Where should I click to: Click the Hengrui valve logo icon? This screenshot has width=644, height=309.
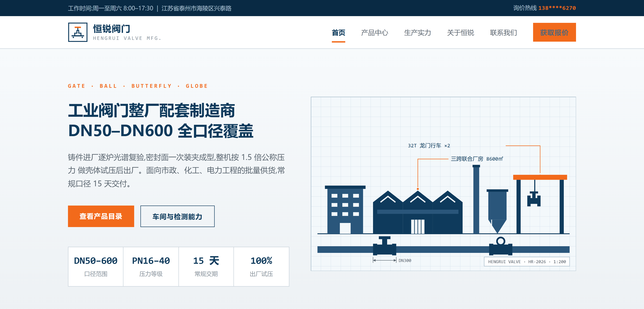point(78,32)
